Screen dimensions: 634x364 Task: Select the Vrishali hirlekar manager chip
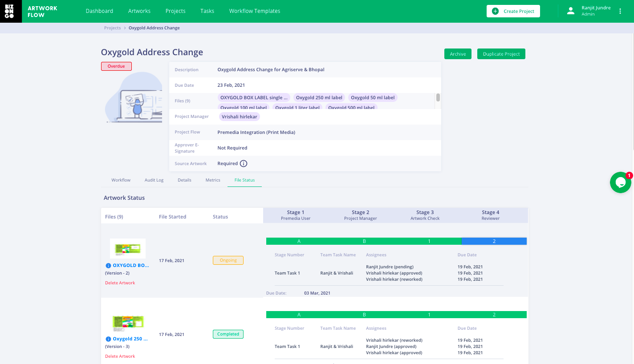click(x=240, y=117)
